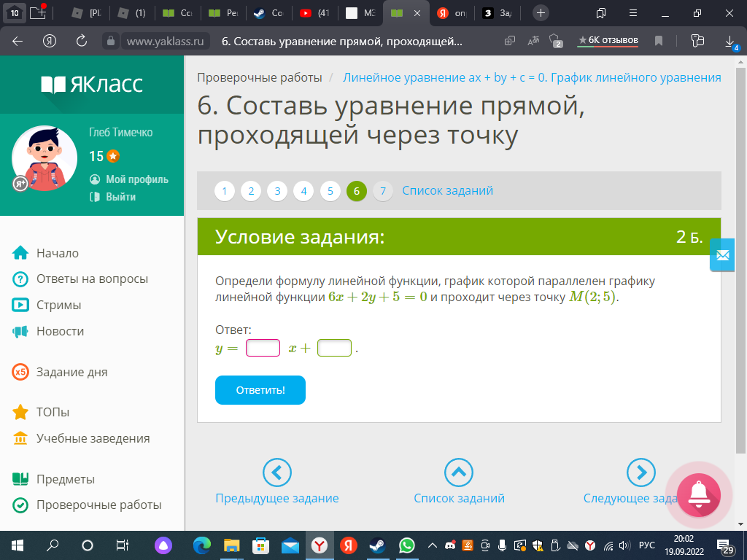The height and width of the screenshot is (560, 747).
Task: Open Предметы in sidebar
Action: point(53,479)
